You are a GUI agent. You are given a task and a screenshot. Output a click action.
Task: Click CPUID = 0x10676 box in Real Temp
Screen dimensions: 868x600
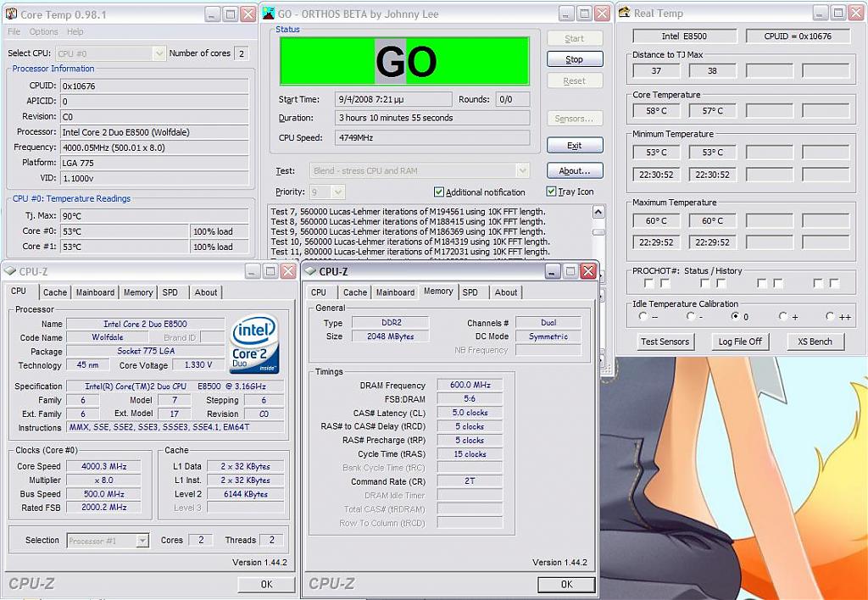coord(798,36)
